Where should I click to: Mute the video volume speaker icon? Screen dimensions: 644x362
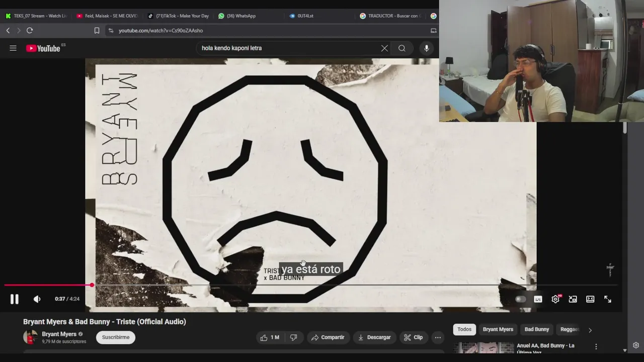coord(37,299)
